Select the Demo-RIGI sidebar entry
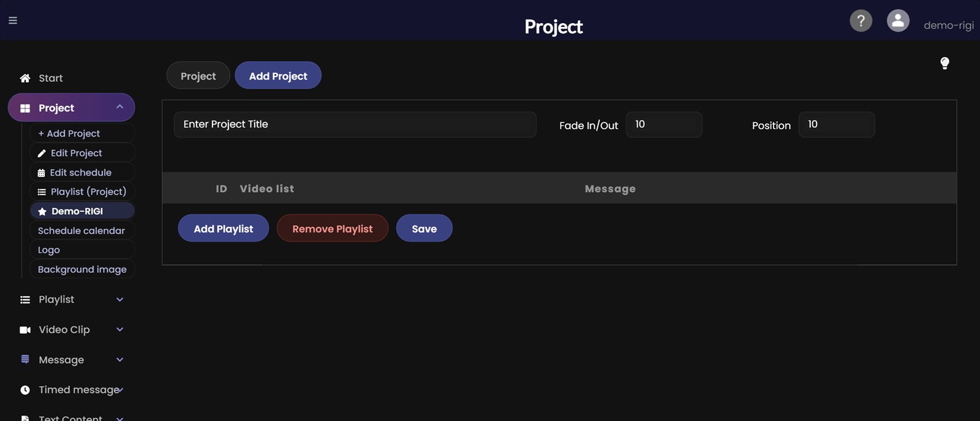The height and width of the screenshot is (421, 980). (x=82, y=210)
